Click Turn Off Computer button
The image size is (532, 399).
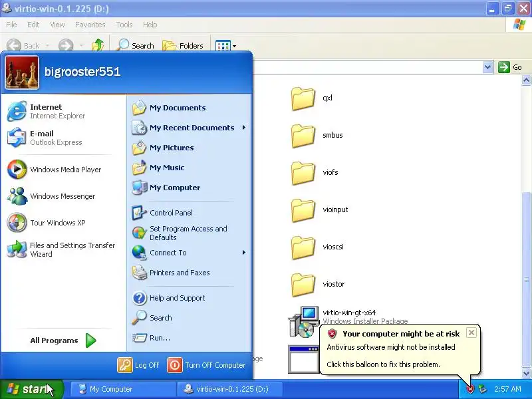click(x=206, y=365)
